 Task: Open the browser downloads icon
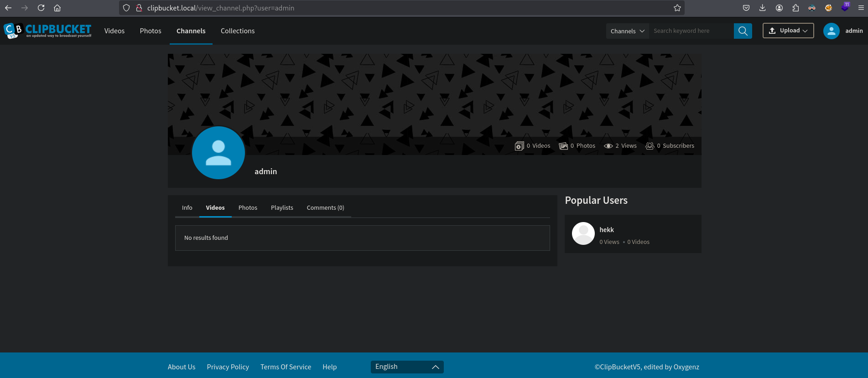pos(762,8)
